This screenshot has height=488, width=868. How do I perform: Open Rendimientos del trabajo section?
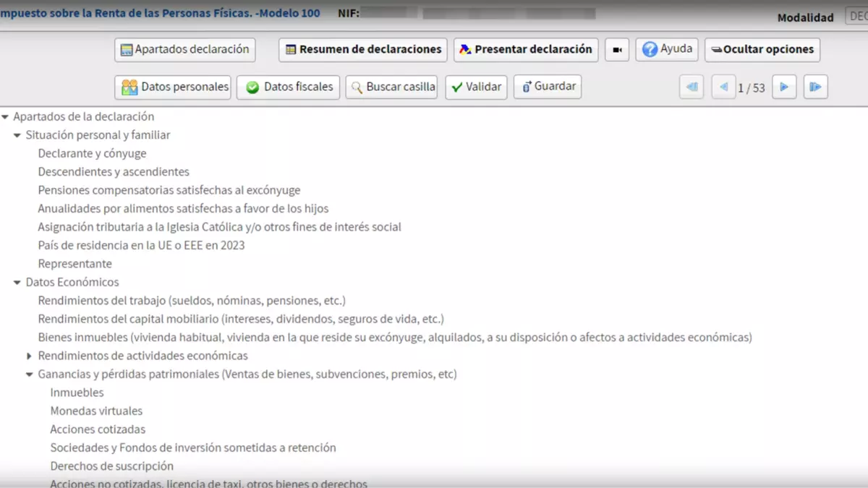pyautogui.click(x=192, y=301)
